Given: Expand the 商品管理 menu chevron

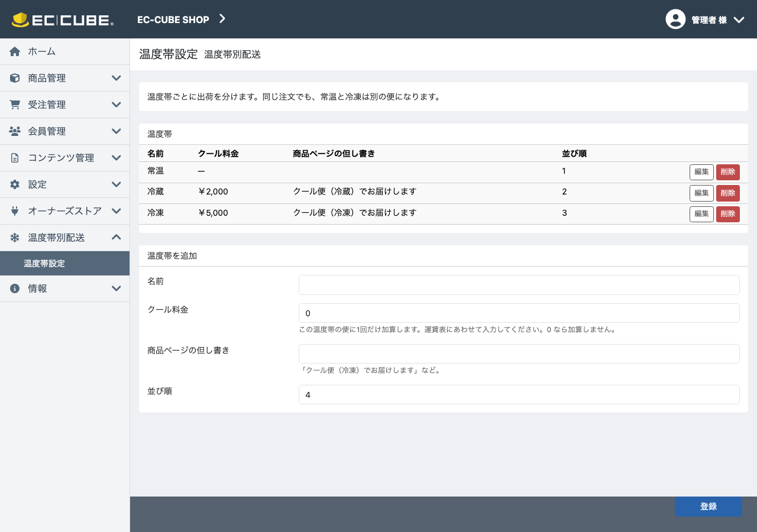Looking at the screenshot, I should click(117, 78).
